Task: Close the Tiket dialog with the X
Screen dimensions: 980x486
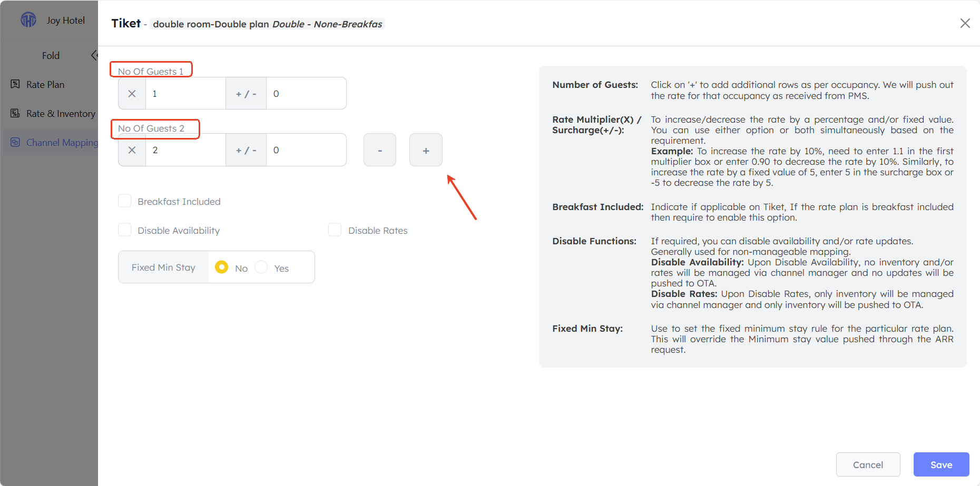Action: 965,23
